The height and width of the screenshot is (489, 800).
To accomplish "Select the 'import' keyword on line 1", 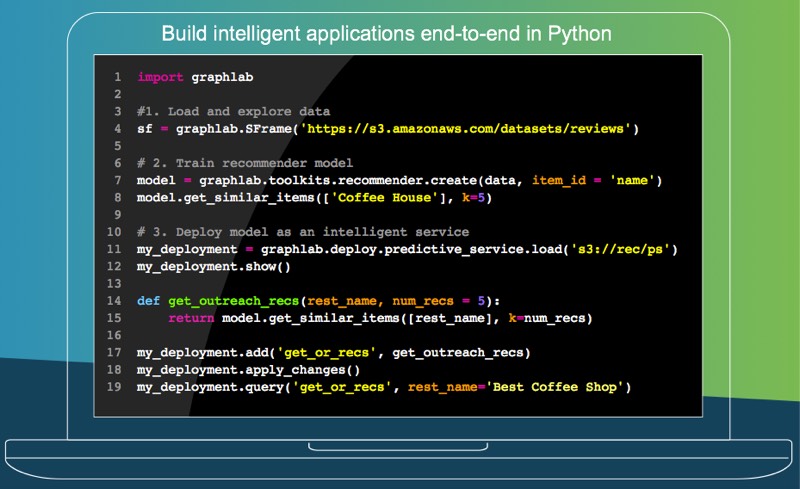I will (160, 77).
